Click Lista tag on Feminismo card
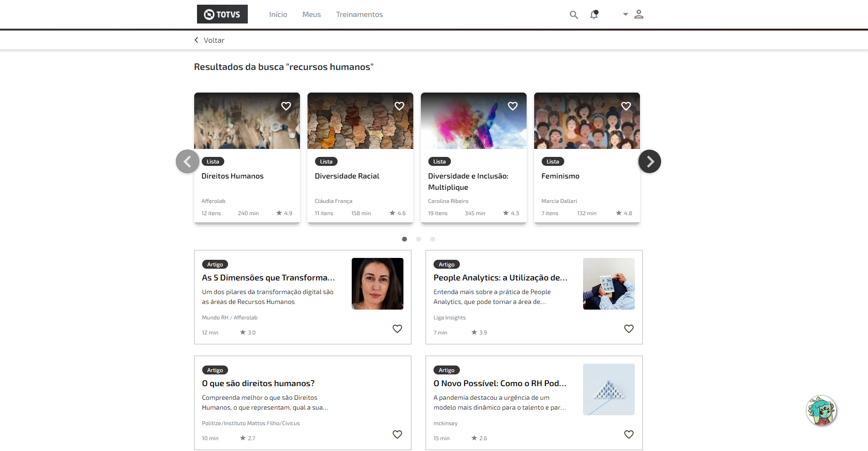This screenshot has width=868, height=451. click(553, 162)
